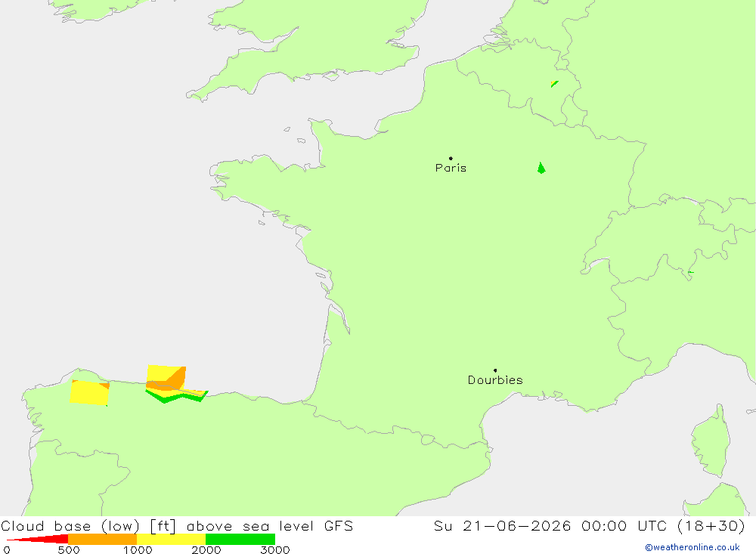The height and width of the screenshot is (554, 756).
Task: Click the legend value '500'
Action: [69, 549]
